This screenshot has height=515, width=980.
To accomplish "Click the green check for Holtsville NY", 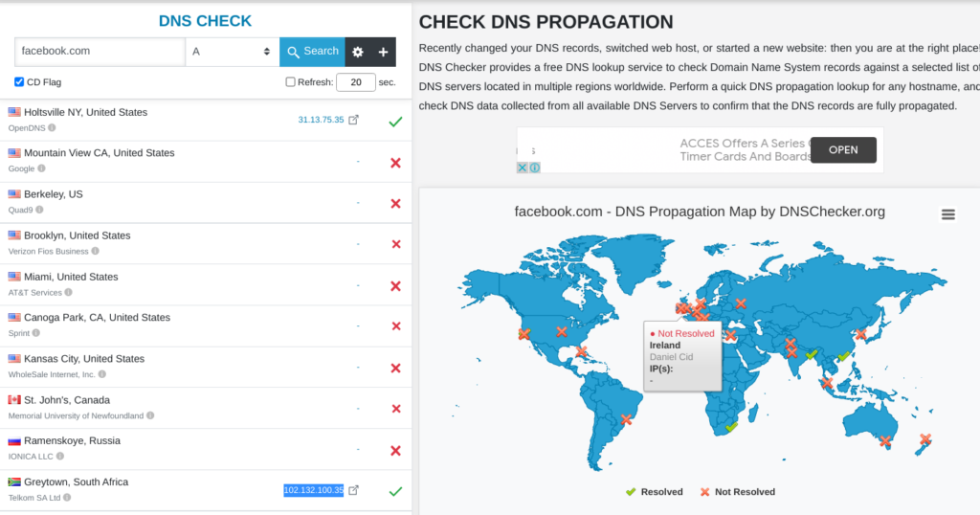I will pyautogui.click(x=395, y=122).
